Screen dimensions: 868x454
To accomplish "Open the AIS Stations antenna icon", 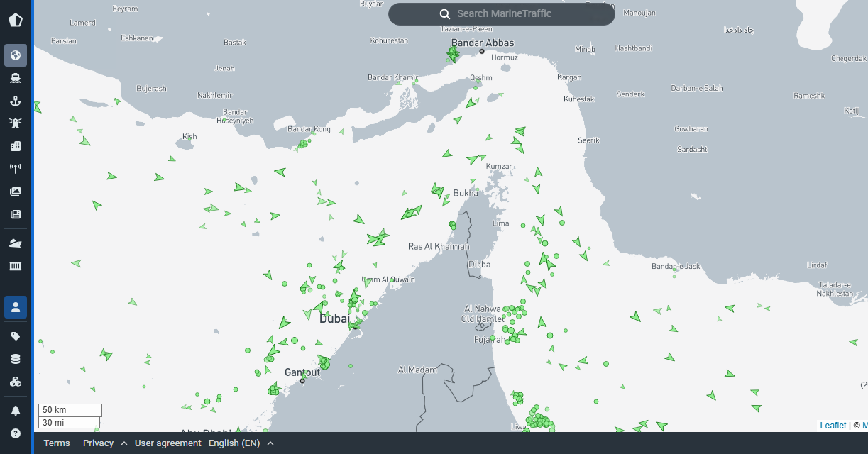I will [x=16, y=169].
